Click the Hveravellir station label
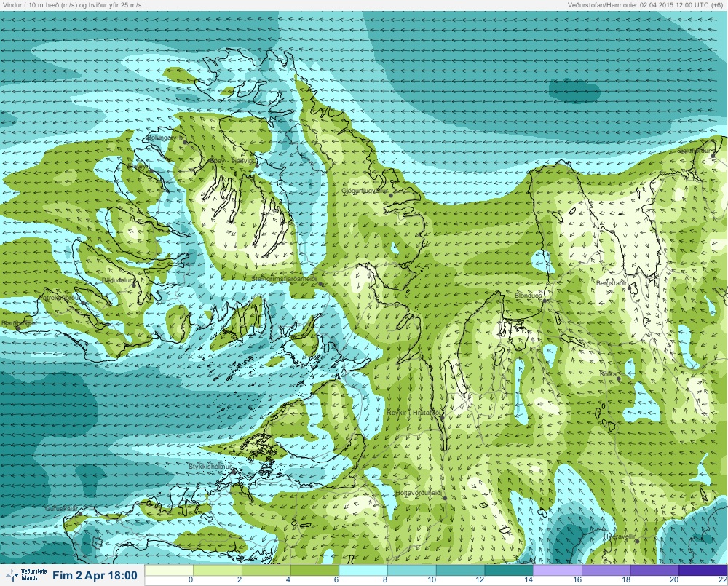Image resolution: width=728 pixels, height=586 pixels. tap(620, 536)
